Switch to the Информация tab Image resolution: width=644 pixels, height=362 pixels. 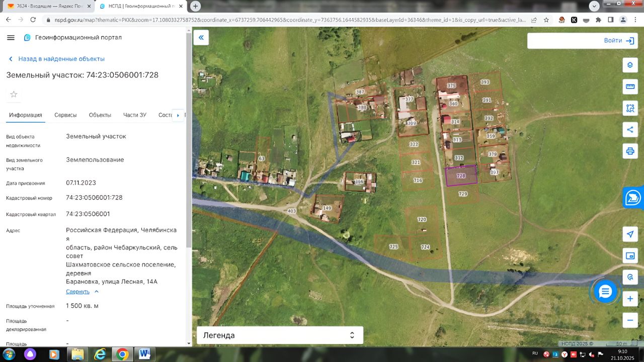[x=26, y=115]
